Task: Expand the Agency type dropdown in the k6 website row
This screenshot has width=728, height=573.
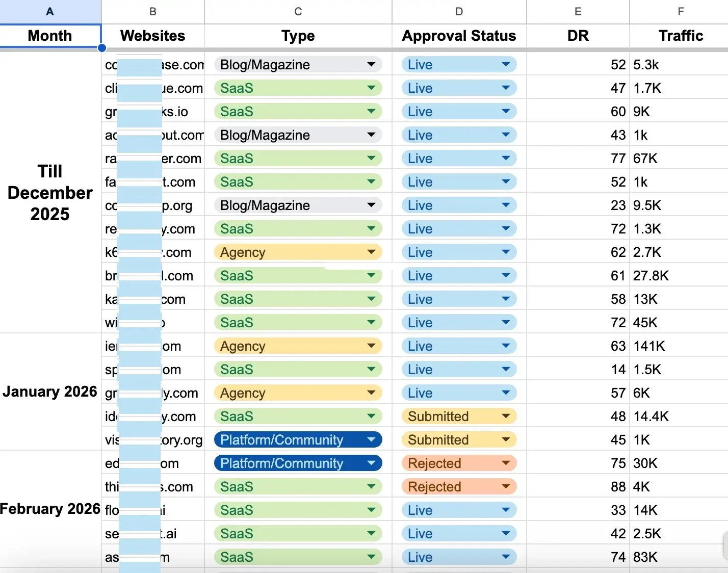Action: (x=371, y=252)
